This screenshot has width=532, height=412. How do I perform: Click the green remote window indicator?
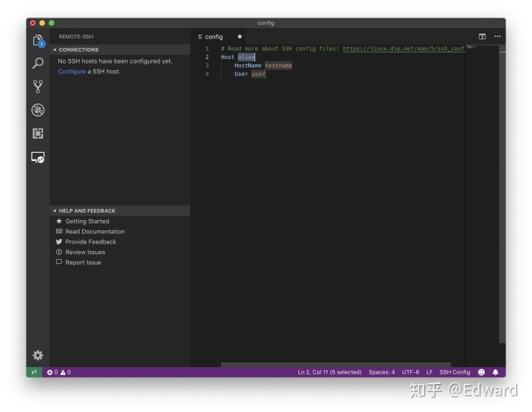(x=34, y=372)
